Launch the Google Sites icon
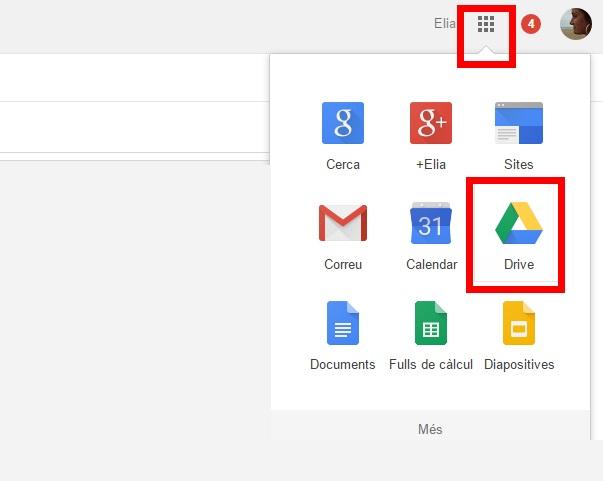 [x=518, y=123]
